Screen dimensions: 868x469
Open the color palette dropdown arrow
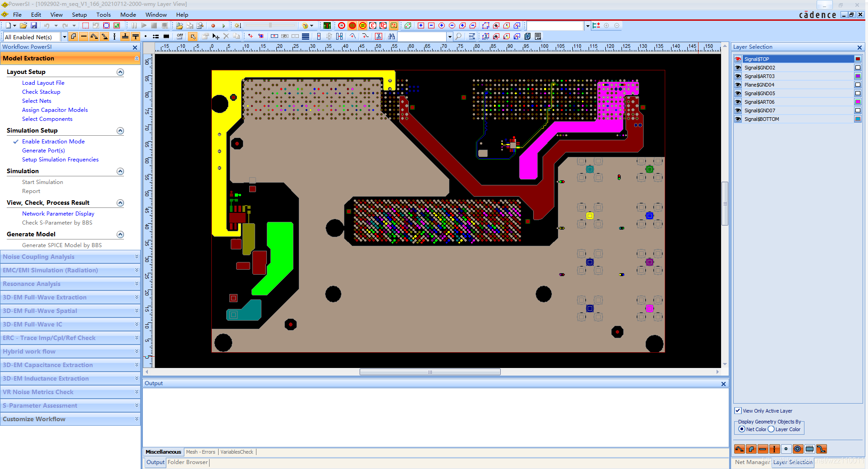point(311,26)
